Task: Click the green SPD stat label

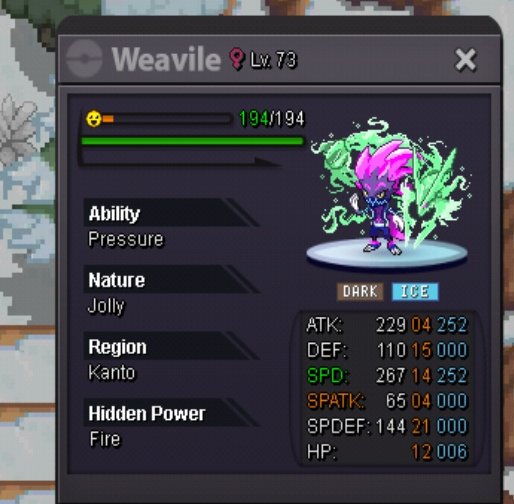Action: [x=327, y=375]
